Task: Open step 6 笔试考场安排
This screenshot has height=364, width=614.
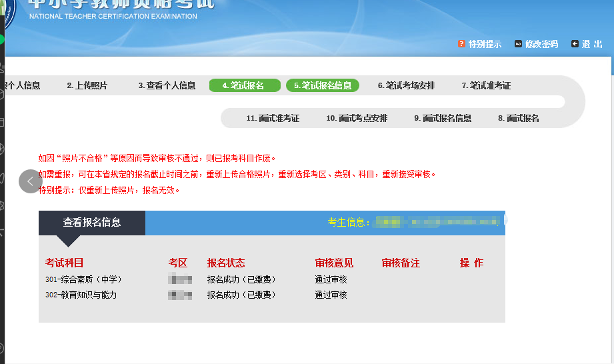Action: point(406,86)
